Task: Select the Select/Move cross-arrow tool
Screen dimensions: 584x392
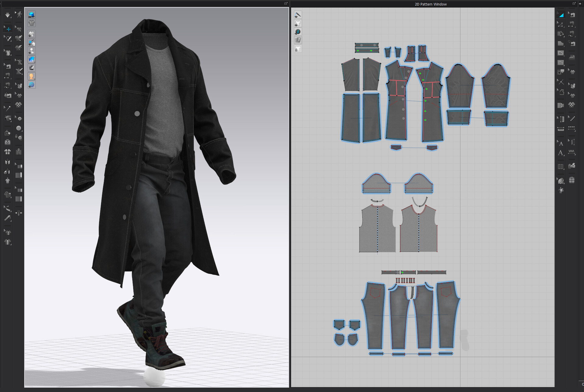Action: click(x=8, y=29)
